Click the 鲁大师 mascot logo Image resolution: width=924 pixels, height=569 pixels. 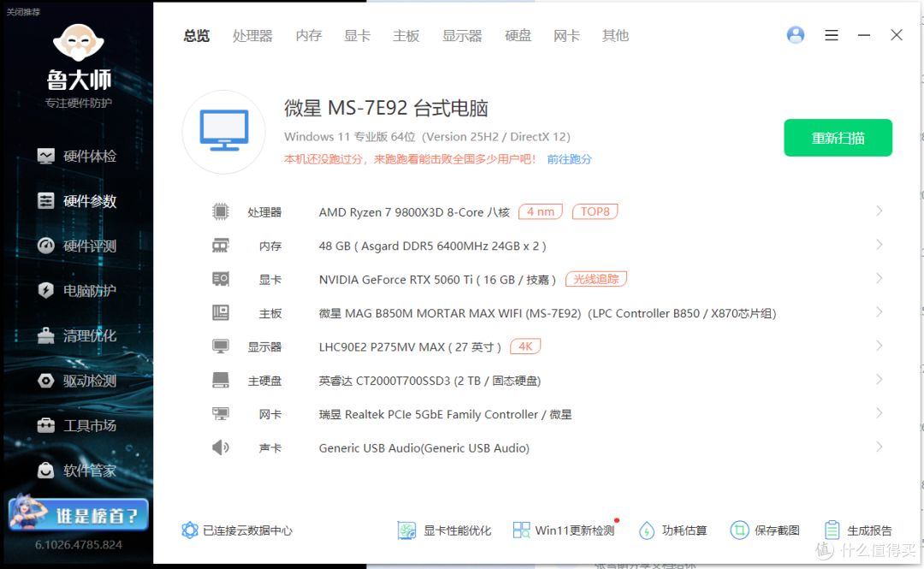coord(79,43)
